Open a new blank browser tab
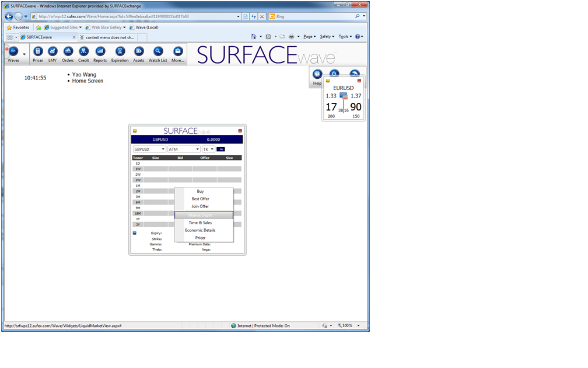 pyautogui.click(x=142, y=37)
